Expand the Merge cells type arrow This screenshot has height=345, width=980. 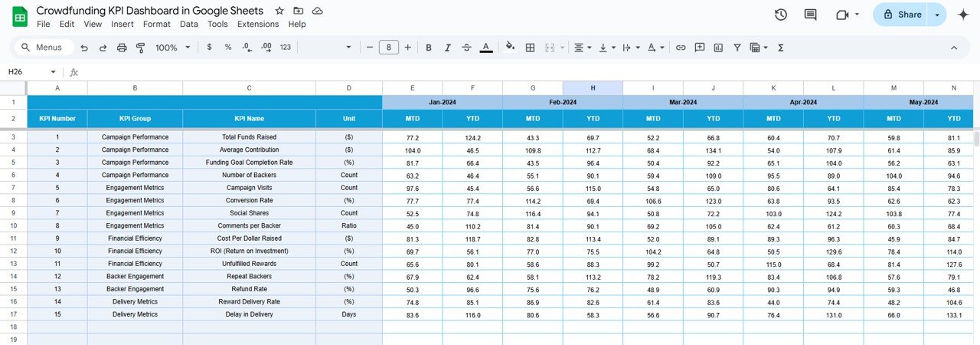(563, 48)
